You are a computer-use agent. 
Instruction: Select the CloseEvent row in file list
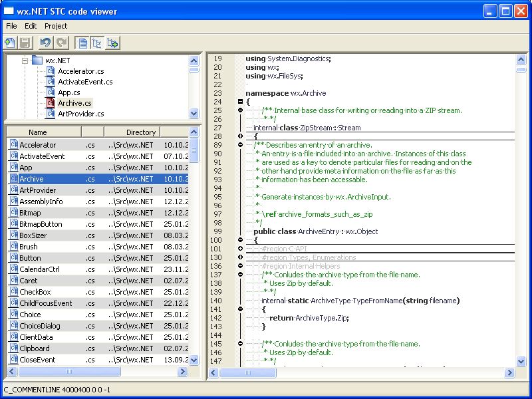[x=98, y=360]
